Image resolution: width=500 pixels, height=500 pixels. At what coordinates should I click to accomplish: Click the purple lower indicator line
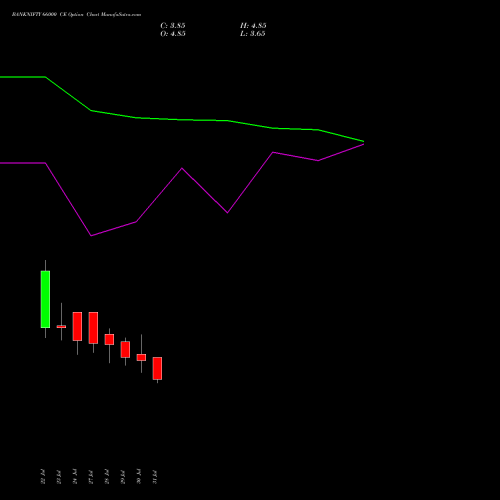point(182,169)
